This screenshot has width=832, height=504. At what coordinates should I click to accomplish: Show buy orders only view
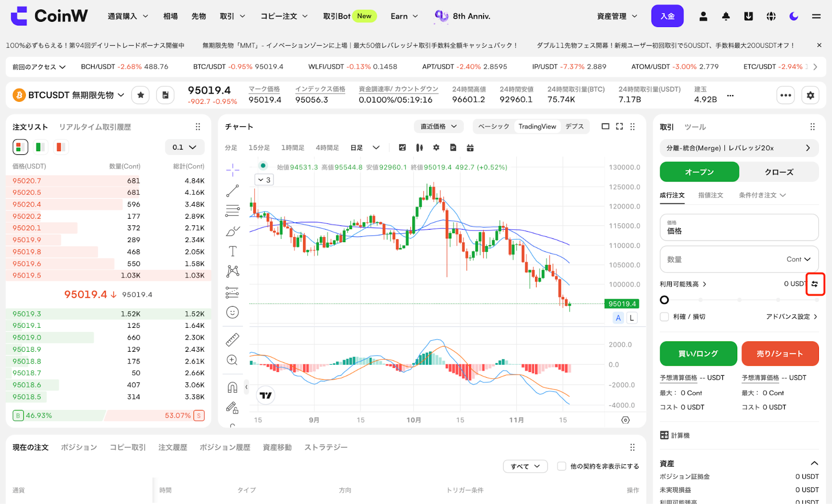point(40,147)
